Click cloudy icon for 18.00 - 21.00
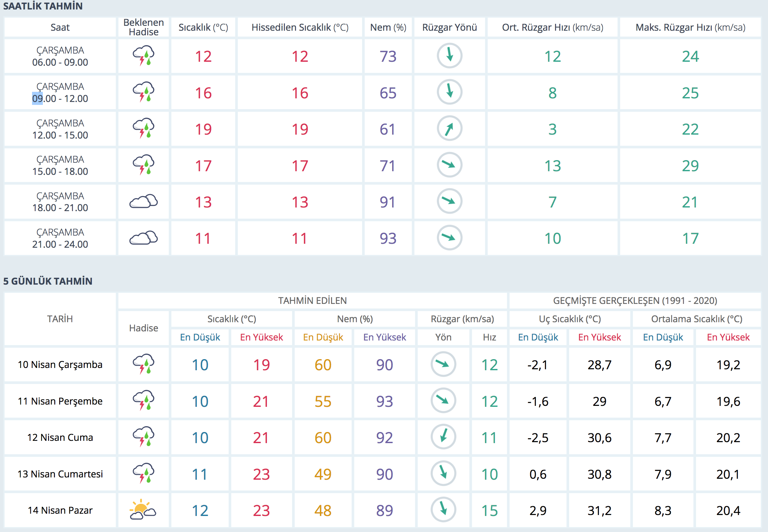 click(x=144, y=202)
